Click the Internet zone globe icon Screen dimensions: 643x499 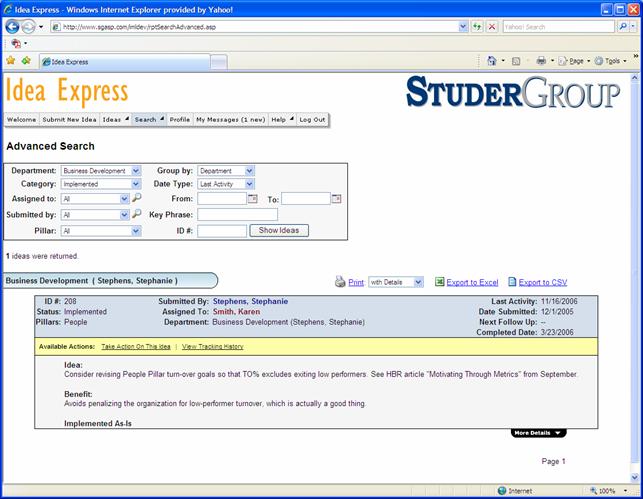tap(502, 490)
